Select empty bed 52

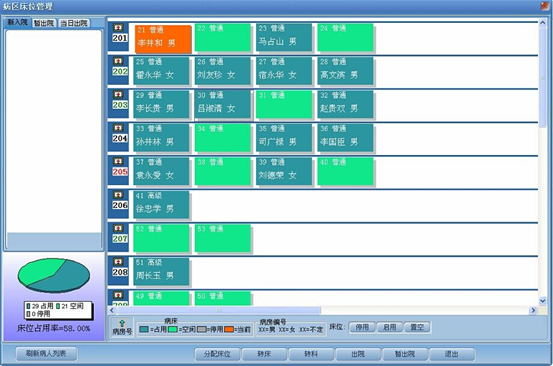161,238
